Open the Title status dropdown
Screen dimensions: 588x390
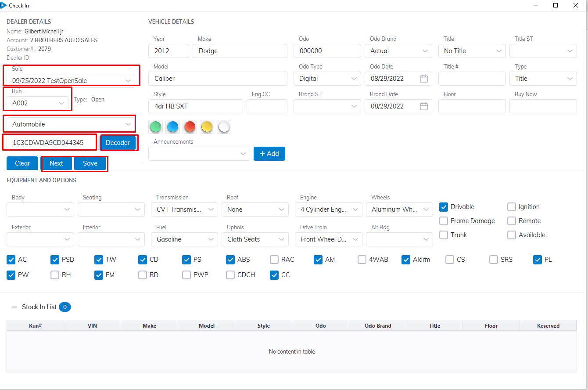(x=499, y=51)
